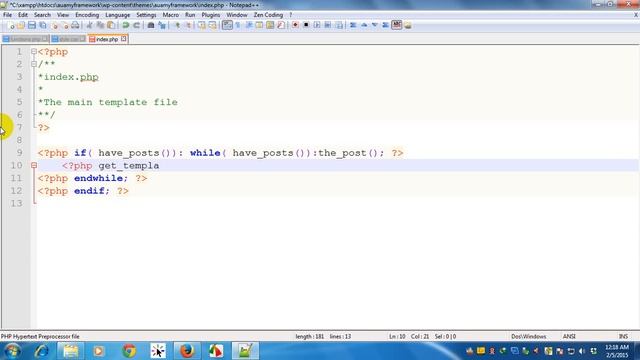The height and width of the screenshot is (360, 640).
Task: Place cursor on 'get_templa' text
Action: pyautogui.click(x=129, y=166)
